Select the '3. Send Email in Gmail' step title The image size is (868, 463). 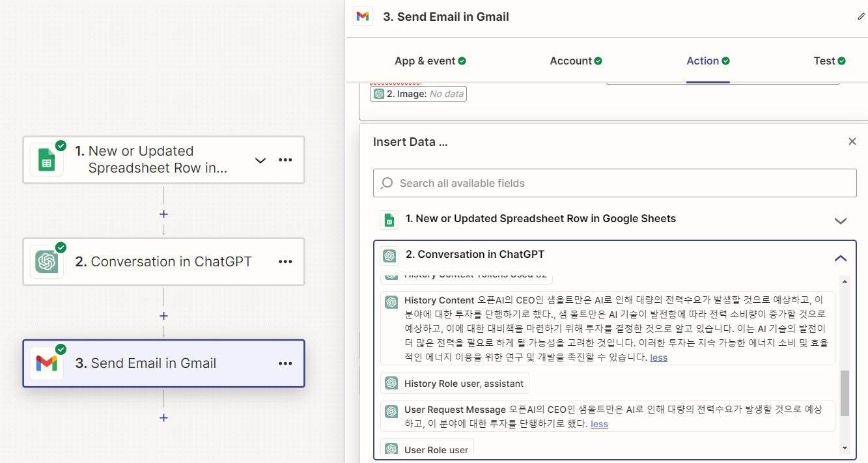pyautogui.click(x=145, y=363)
